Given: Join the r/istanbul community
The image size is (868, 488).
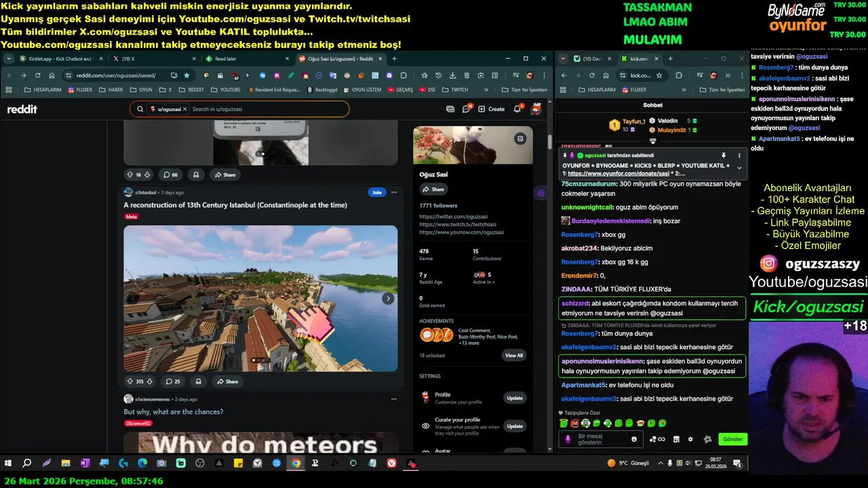Looking at the screenshot, I should 376,192.
